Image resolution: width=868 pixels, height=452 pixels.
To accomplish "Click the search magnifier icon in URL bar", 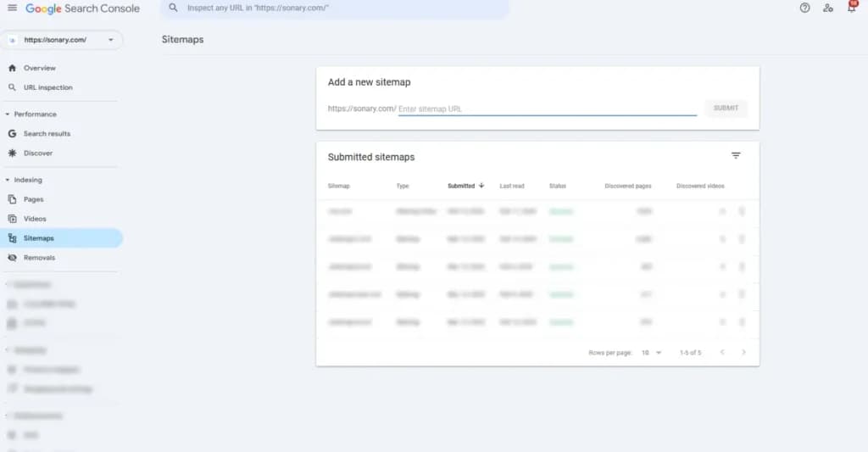I will click(x=173, y=8).
